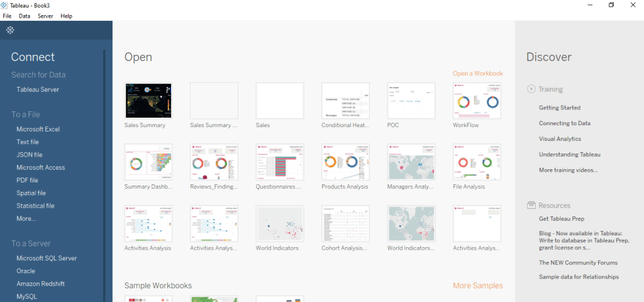The width and height of the screenshot is (644, 302).
Task: Click the Discover heading
Action: [x=548, y=57]
